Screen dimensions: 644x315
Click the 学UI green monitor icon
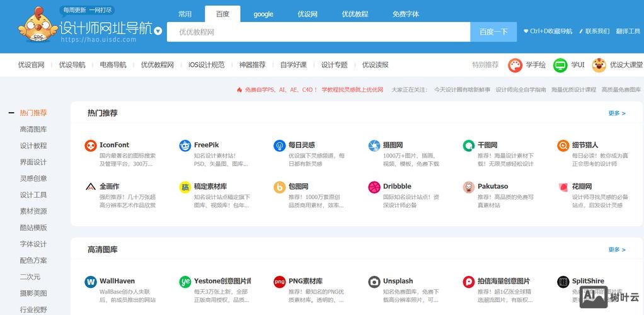[x=560, y=65]
